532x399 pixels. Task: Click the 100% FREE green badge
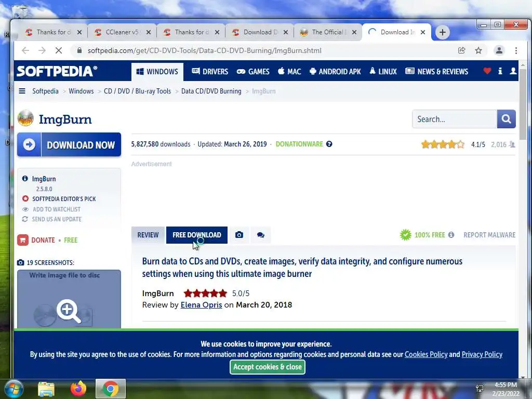coord(422,235)
